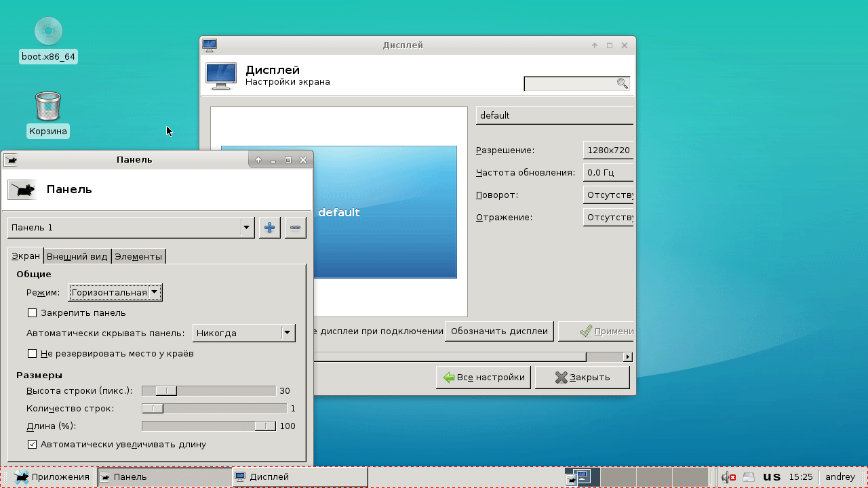The width and height of the screenshot is (868, 488).
Task: Click the add panel plus icon
Action: [269, 228]
